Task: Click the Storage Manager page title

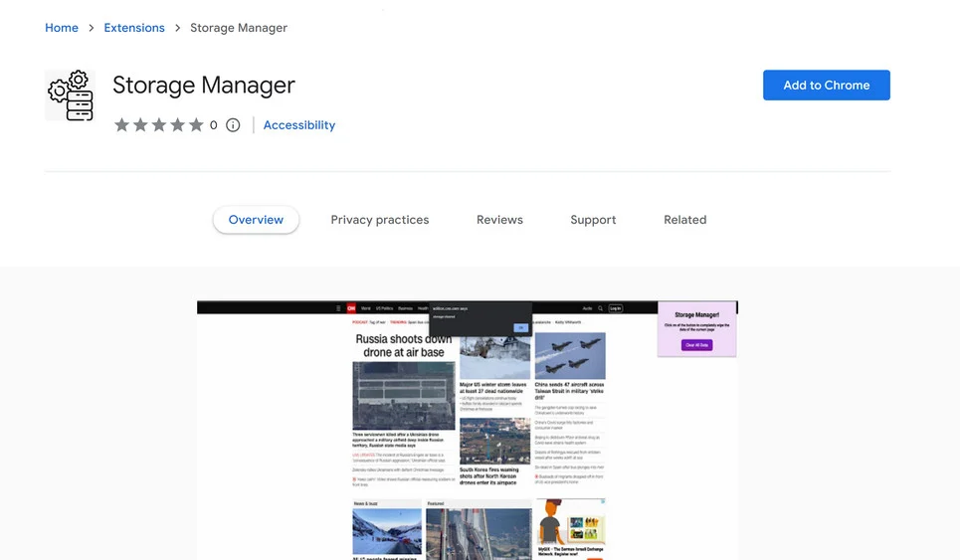Action: 203,86
